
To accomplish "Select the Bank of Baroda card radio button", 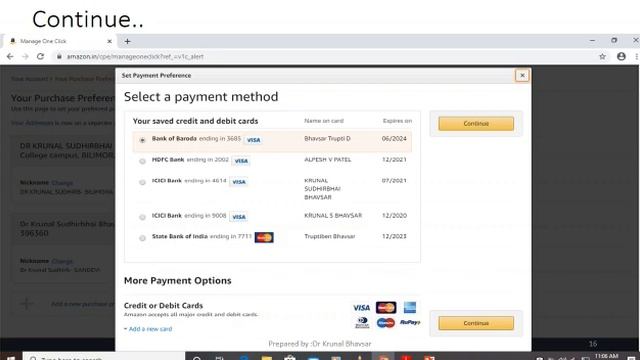I will tap(142, 140).
